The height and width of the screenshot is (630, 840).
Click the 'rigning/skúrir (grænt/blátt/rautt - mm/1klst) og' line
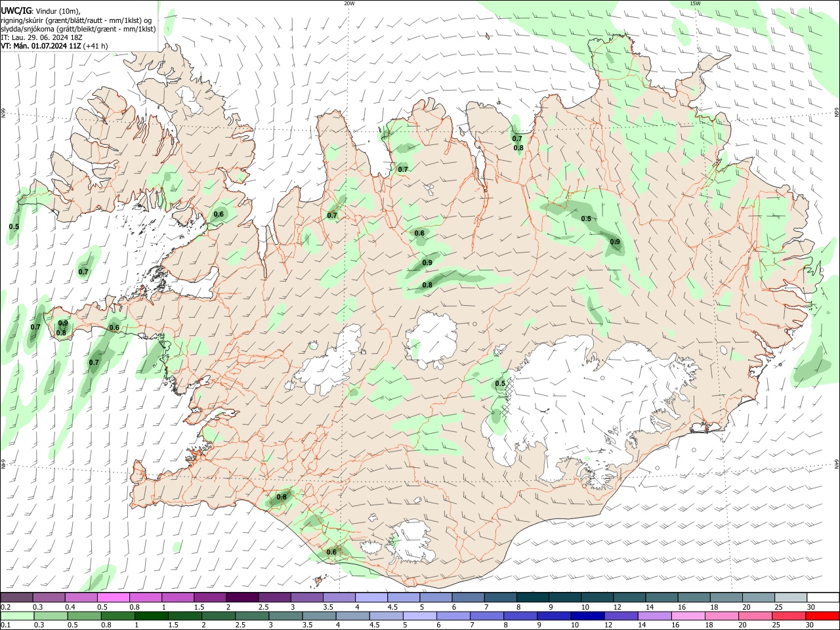click(x=76, y=20)
